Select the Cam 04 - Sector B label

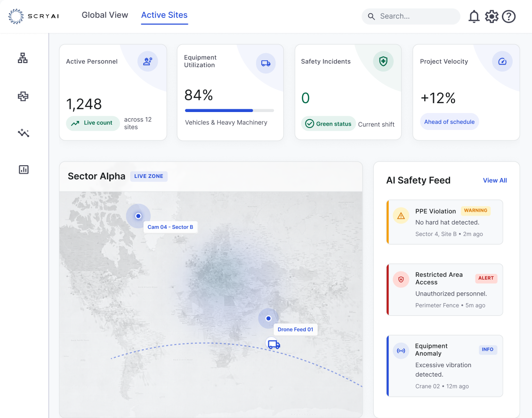point(170,227)
